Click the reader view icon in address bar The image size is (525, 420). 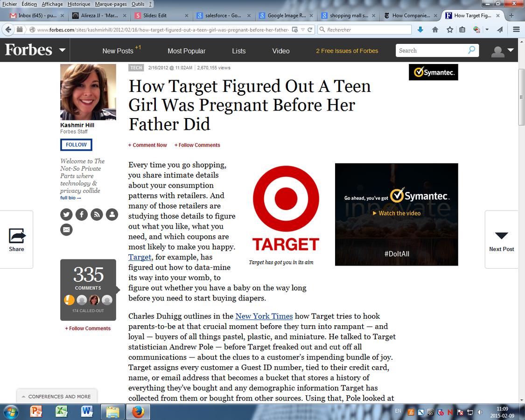tap(294, 29)
